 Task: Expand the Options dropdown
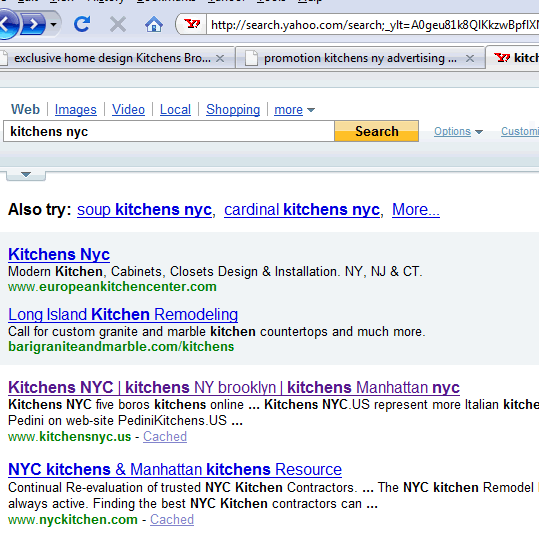(458, 131)
